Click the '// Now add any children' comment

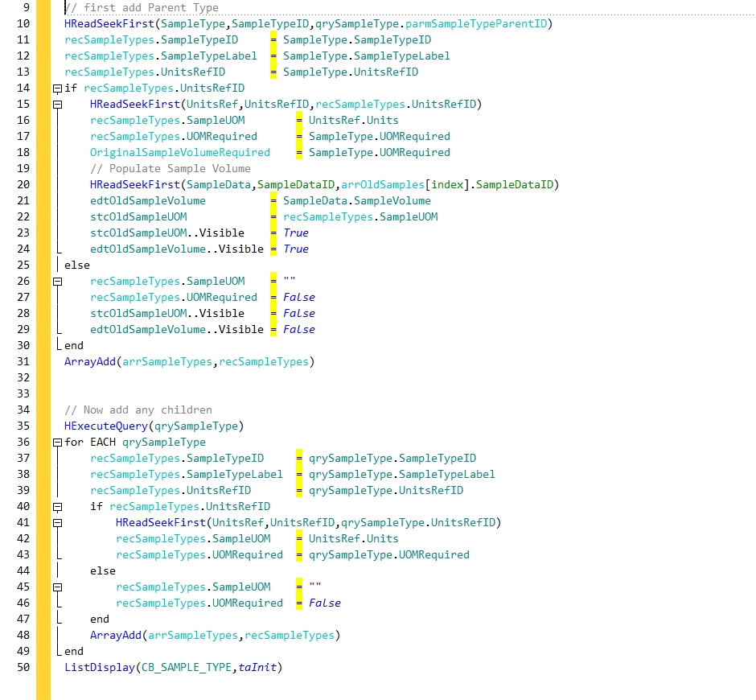coord(138,410)
